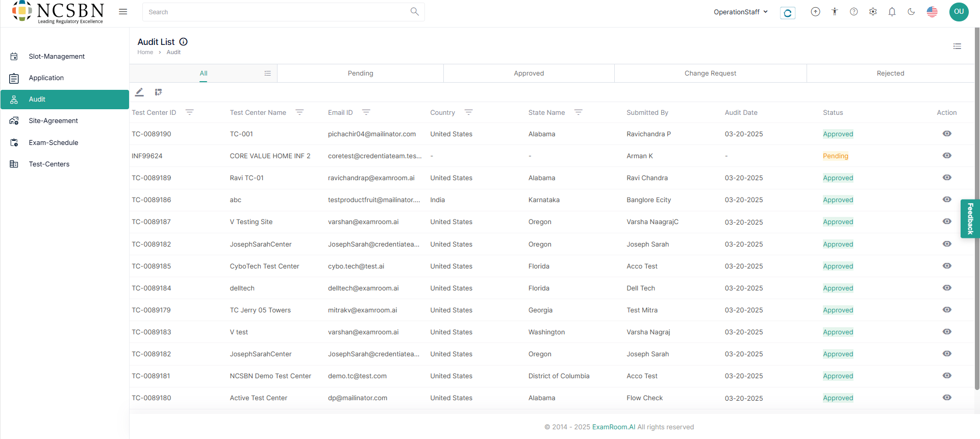Screen dimensions: 980x439
Task: Click the eye icon for TC-0089190
Action: coord(947,134)
